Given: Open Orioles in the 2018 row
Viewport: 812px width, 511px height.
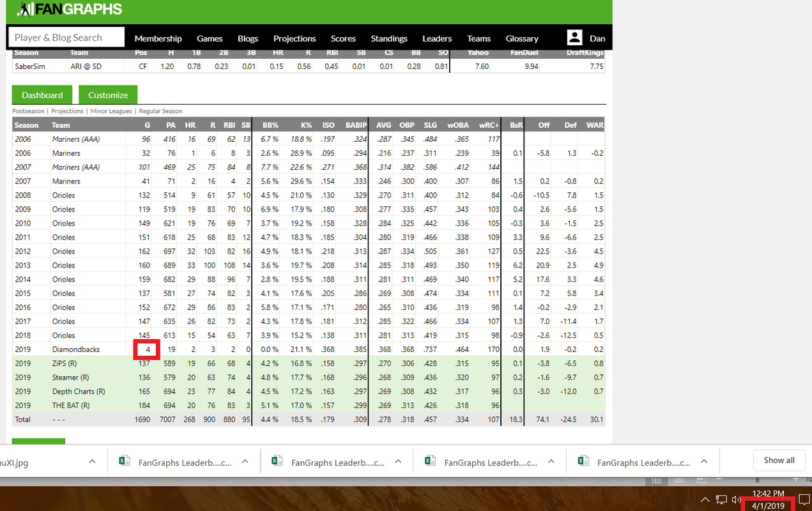Looking at the screenshot, I should (63, 336).
